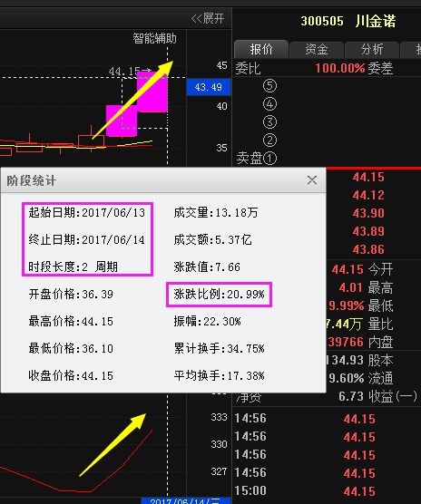Click the blue 43.49 price marker
The image size is (421, 504).
click(209, 87)
